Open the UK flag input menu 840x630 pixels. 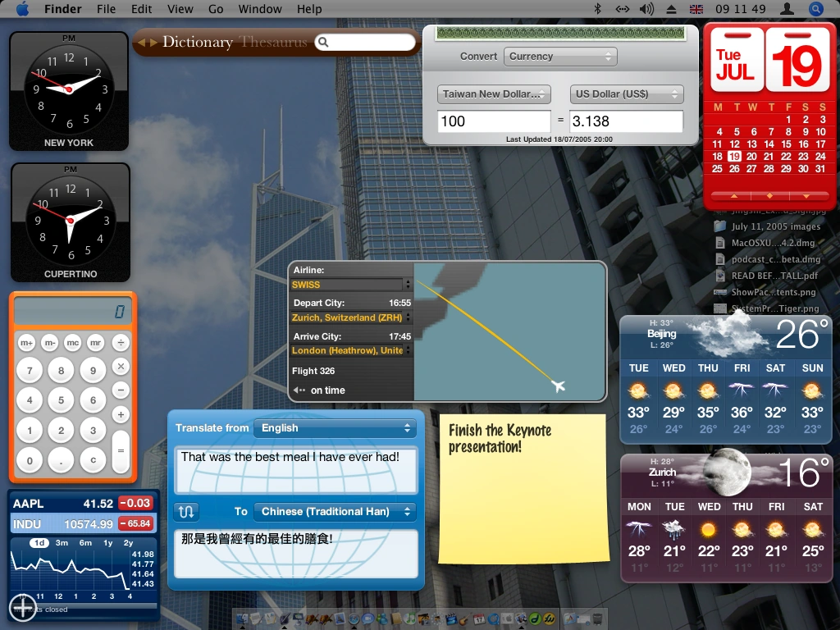pos(696,9)
